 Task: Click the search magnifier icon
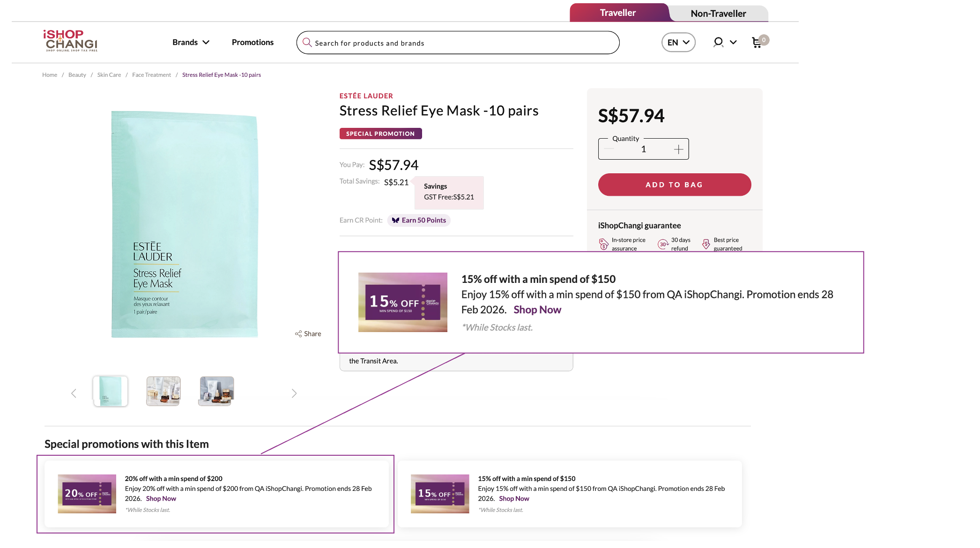pyautogui.click(x=307, y=43)
